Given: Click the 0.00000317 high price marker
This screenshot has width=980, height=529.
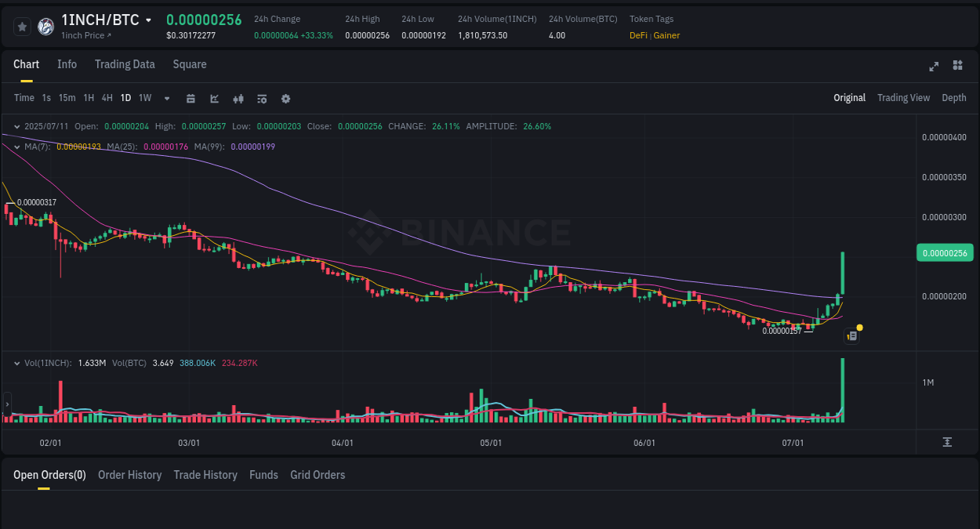Looking at the screenshot, I should (37, 202).
